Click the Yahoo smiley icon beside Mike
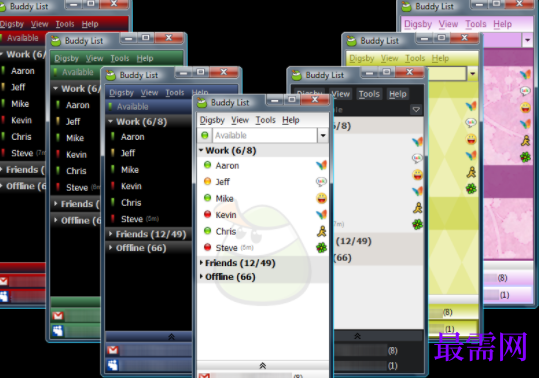 pos(321,198)
